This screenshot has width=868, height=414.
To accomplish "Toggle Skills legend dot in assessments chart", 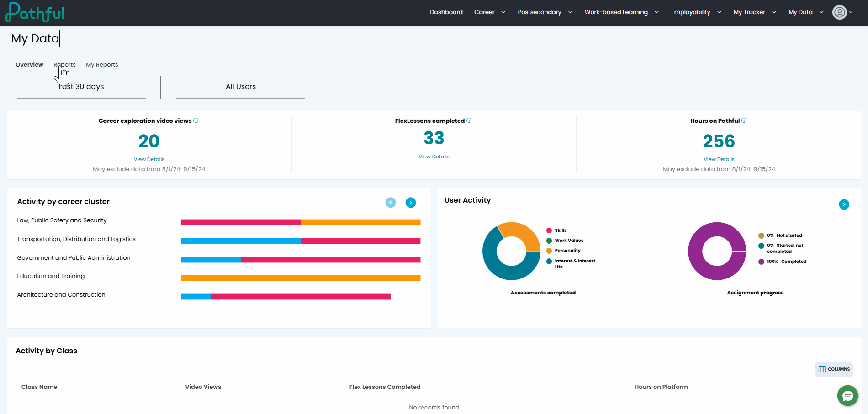I will [x=549, y=231].
